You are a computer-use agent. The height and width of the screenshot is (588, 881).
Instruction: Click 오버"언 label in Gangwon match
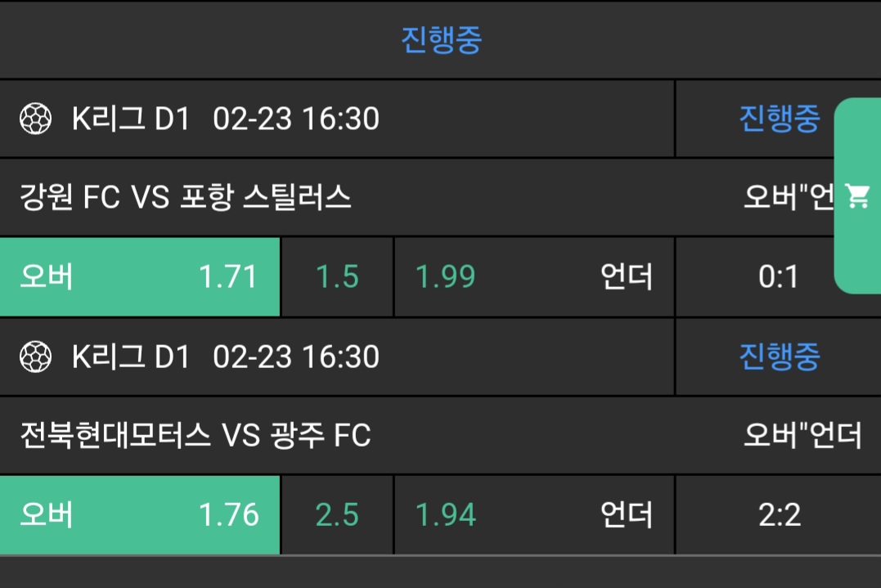(x=788, y=197)
